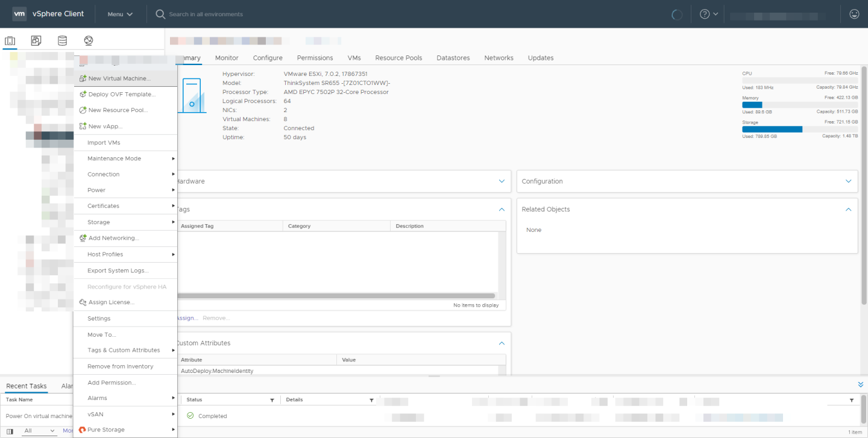868x438 pixels.
Task: Open the Hosts and Clusters inventory view
Action: coord(10,41)
